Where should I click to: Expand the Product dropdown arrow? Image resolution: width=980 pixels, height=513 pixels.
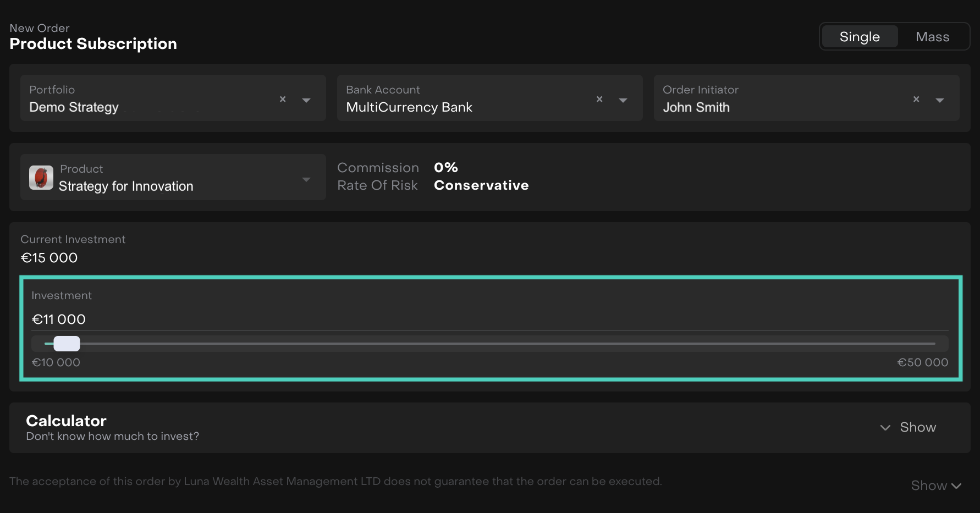(306, 180)
